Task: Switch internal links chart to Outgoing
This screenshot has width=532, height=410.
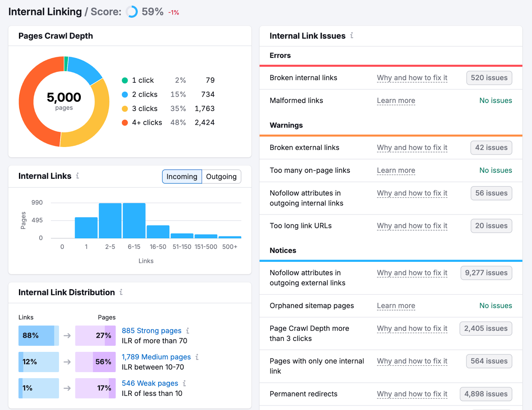Action: coord(221,176)
